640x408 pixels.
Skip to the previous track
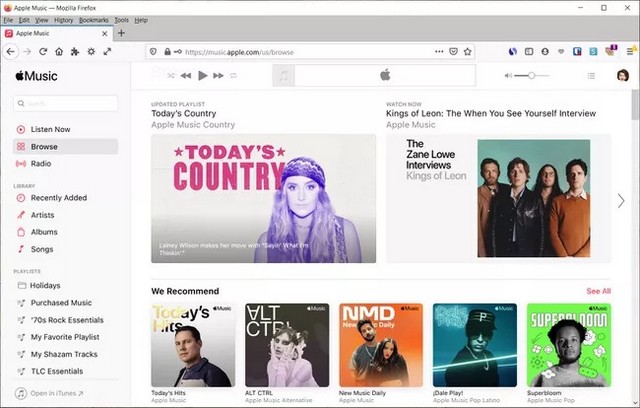pos(188,75)
